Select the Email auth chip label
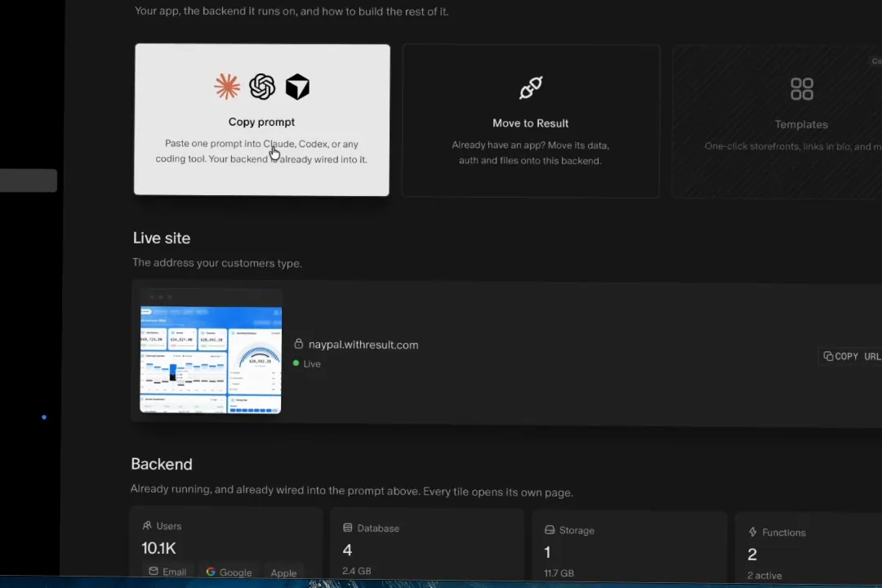882x588 pixels. coord(175,572)
